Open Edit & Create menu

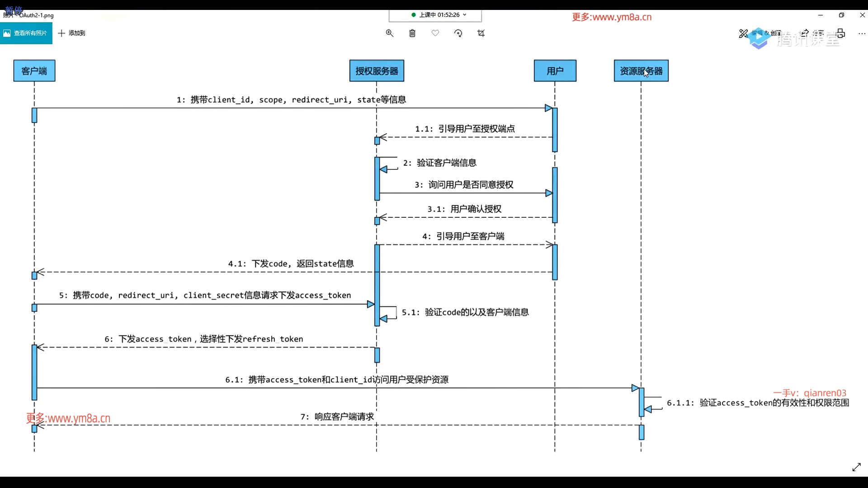[x=762, y=33]
